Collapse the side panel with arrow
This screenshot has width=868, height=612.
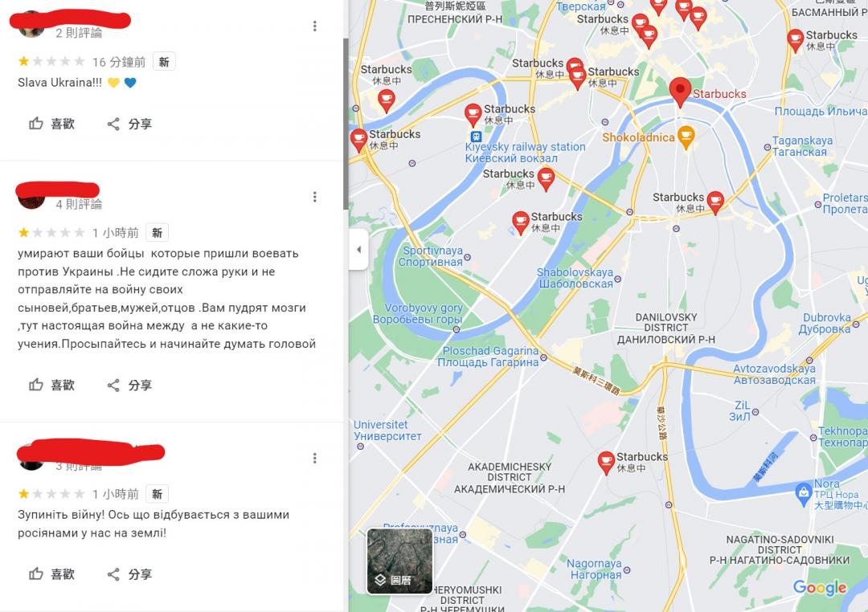[358, 250]
